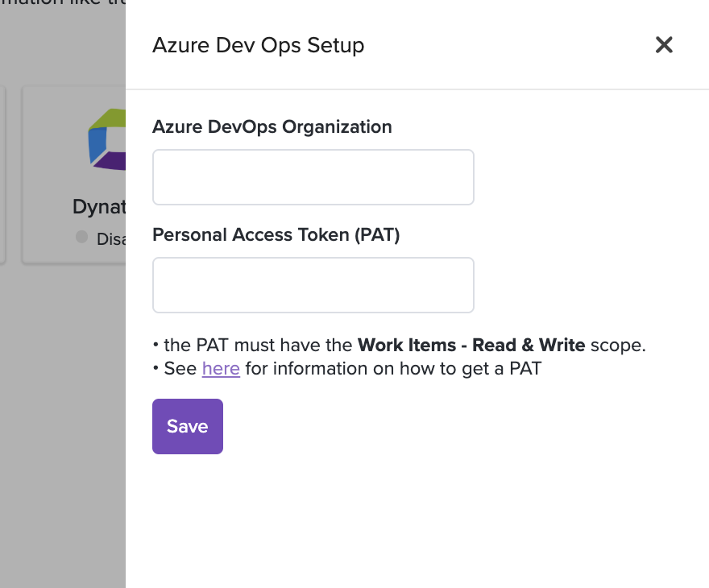Close the Azure Dev Ops Setup panel

click(x=664, y=45)
